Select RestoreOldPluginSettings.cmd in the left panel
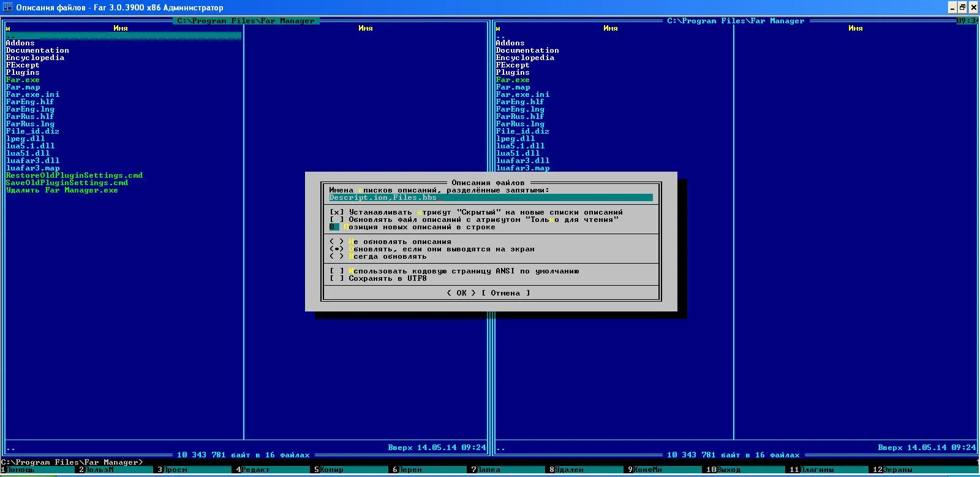 pos(74,175)
